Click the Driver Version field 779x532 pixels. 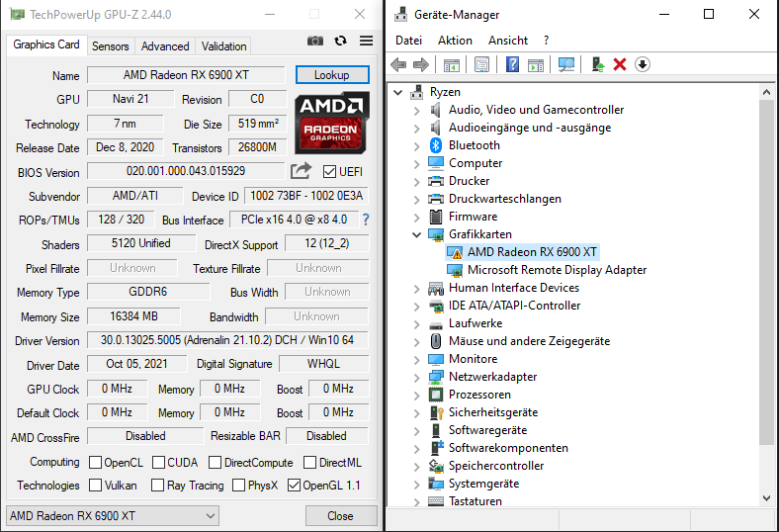[x=227, y=340]
